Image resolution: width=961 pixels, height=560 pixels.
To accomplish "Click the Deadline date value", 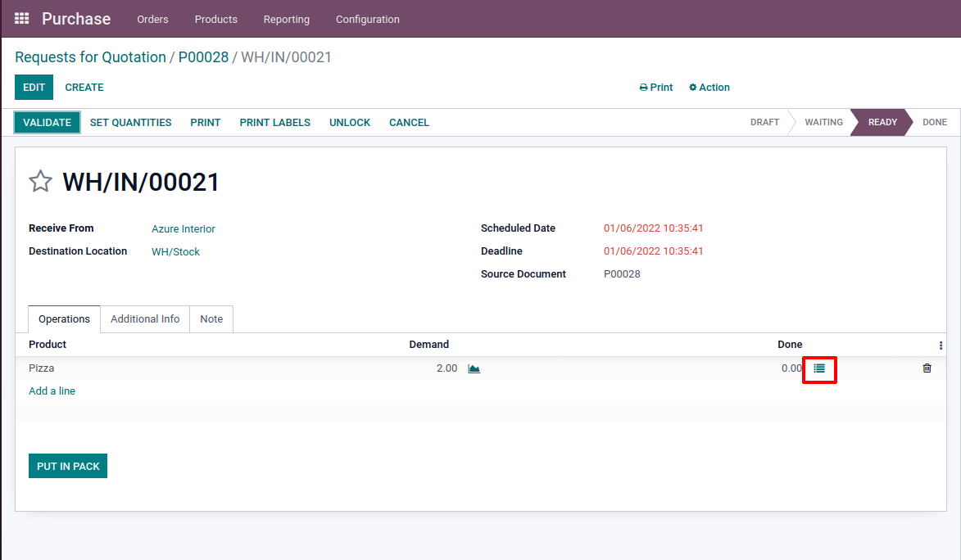I will pos(653,251).
